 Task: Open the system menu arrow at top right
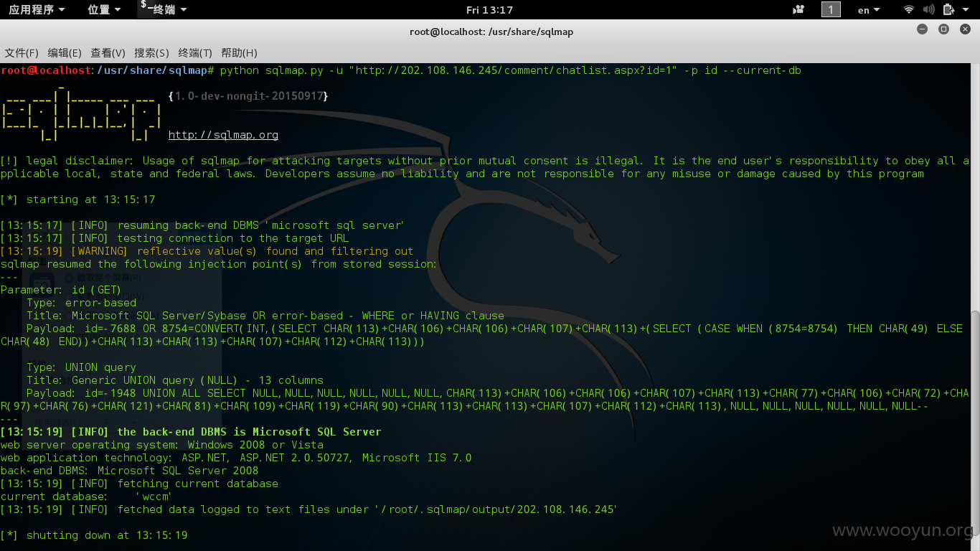966,10
